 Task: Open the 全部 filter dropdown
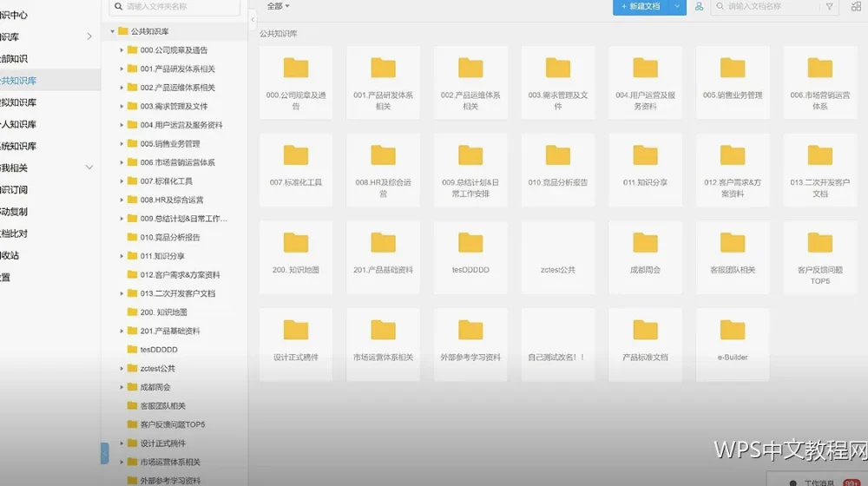(278, 6)
